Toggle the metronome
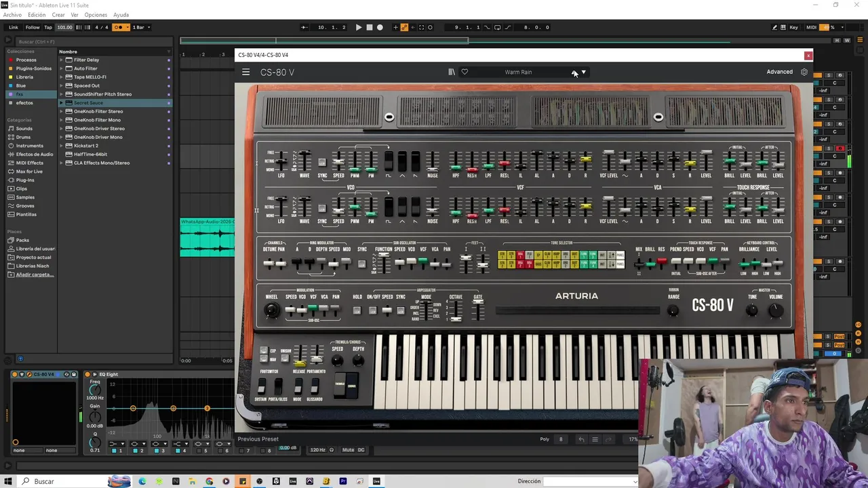This screenshot has height=488, width=868. [x=121, y=27]
